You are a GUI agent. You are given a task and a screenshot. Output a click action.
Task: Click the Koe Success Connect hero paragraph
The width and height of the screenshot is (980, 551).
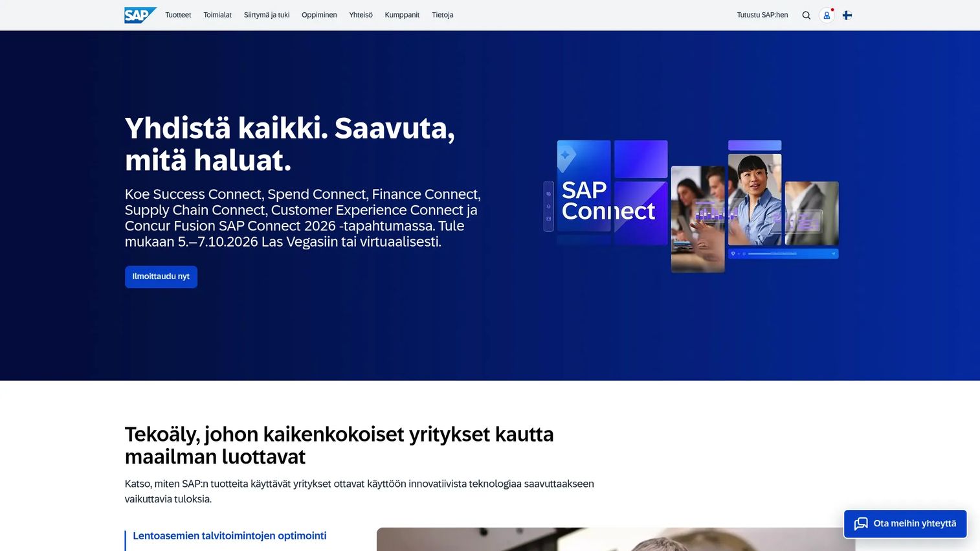(x=303, y=218)
